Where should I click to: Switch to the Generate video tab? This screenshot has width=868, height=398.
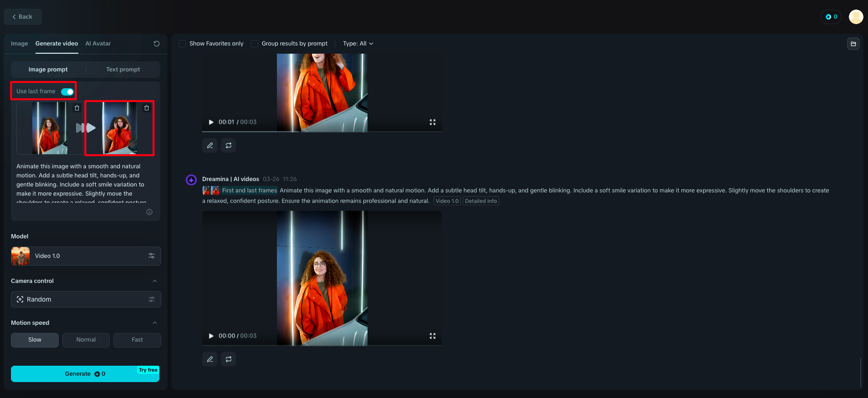click(56, 44)
